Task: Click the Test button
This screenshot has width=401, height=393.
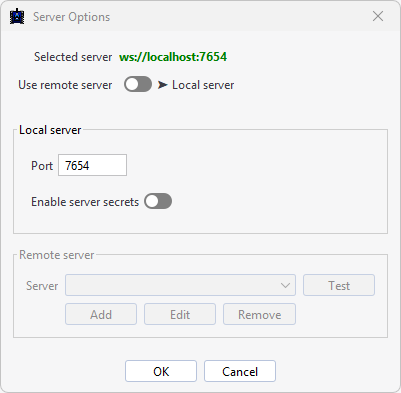Action: [x=339, y=285]
